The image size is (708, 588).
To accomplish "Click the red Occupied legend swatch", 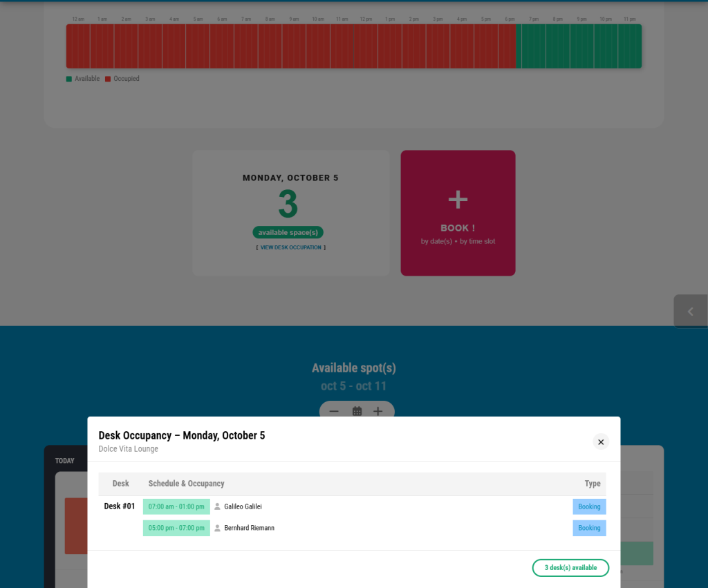I will point(108,79).
